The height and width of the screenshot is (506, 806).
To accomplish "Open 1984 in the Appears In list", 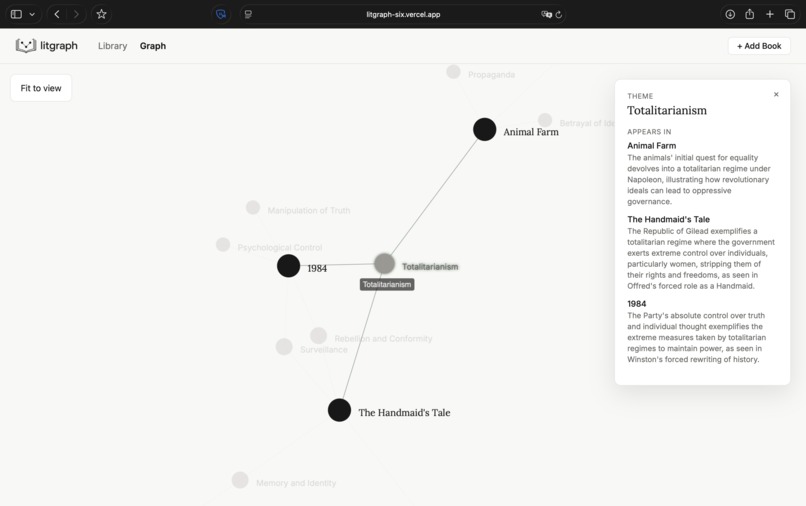I will coord(636,303).
